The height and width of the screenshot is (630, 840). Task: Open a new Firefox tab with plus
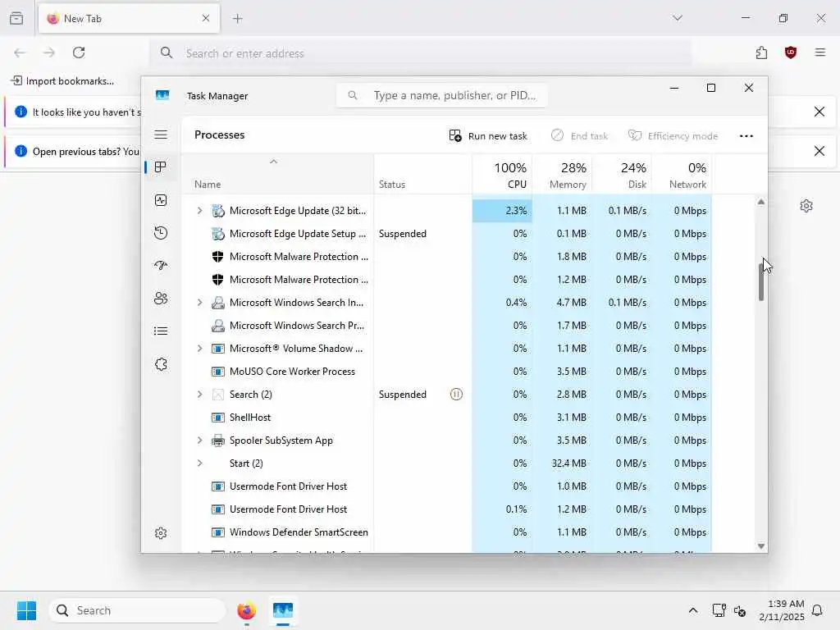238,19
